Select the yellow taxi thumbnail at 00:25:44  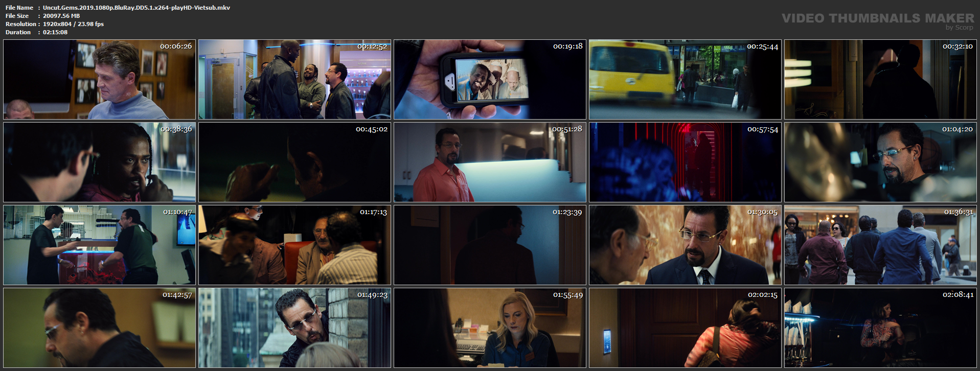coord(686,80)
